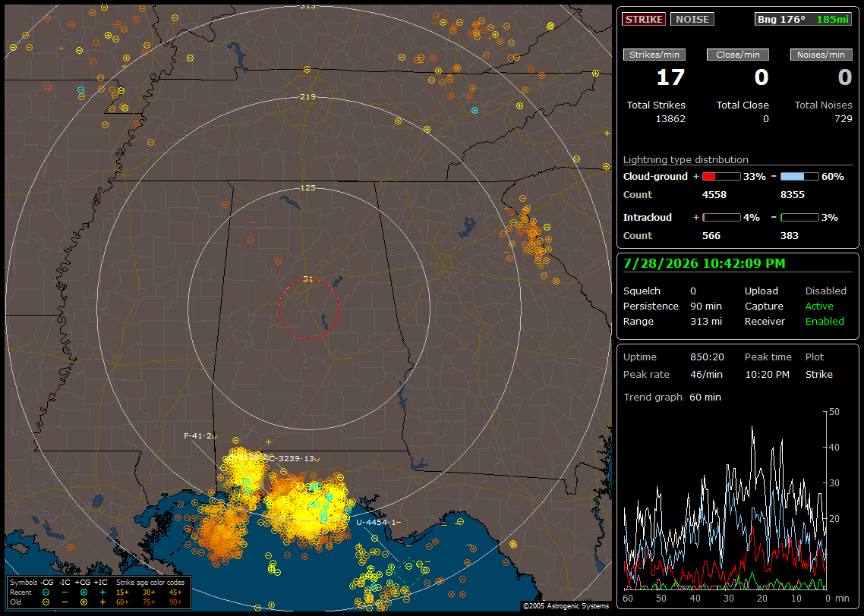Click the 45+ strike age color code
864x616 pixels.
pos(175,592)
